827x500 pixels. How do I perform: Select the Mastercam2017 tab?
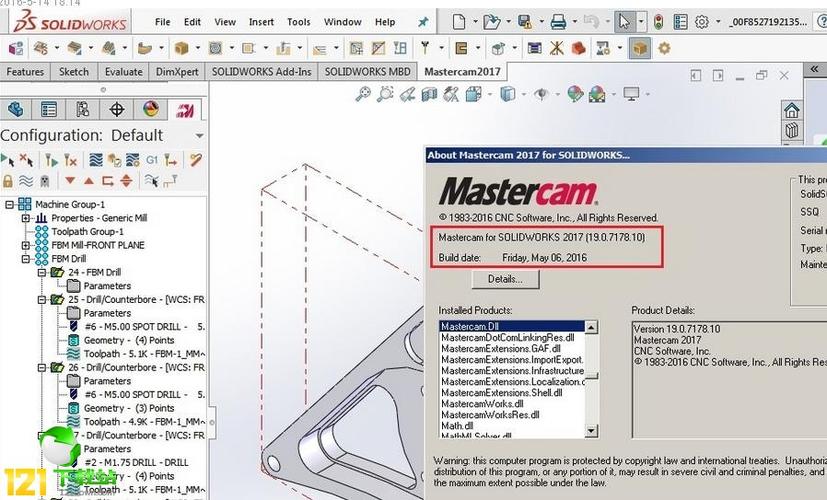pyautogui.click(x=462, y=72)
